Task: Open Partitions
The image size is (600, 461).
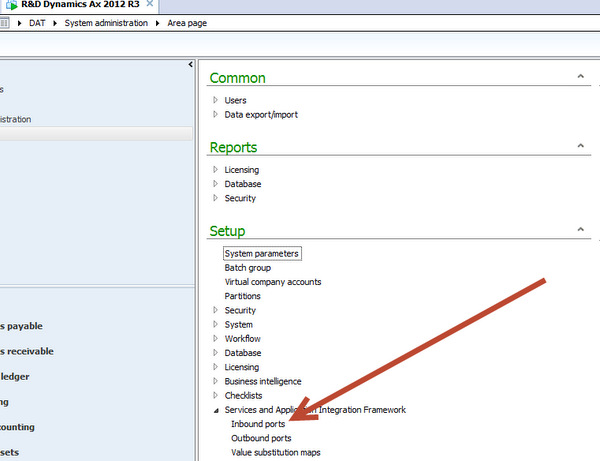Action: [242, 296]
